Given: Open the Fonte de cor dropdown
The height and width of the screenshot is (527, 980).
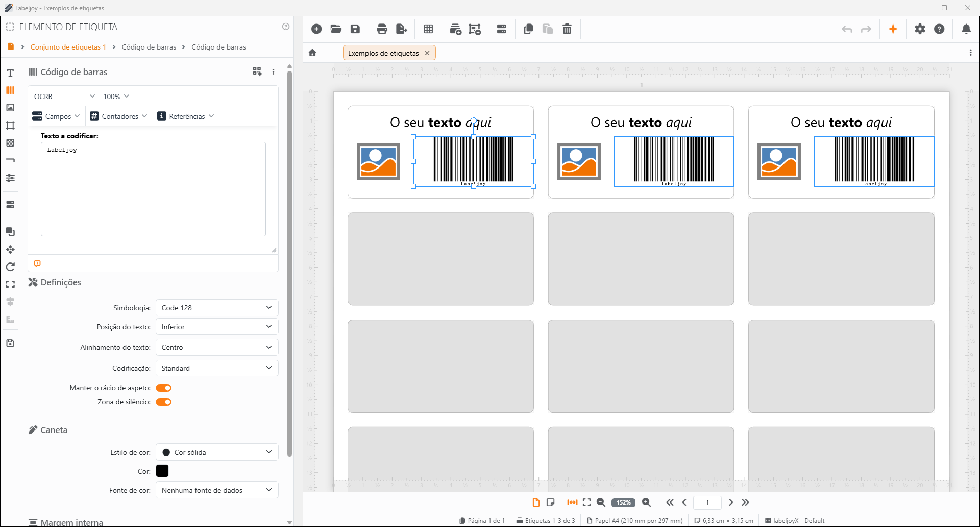Looking at the screenshot, I should (x=217, y=490).
